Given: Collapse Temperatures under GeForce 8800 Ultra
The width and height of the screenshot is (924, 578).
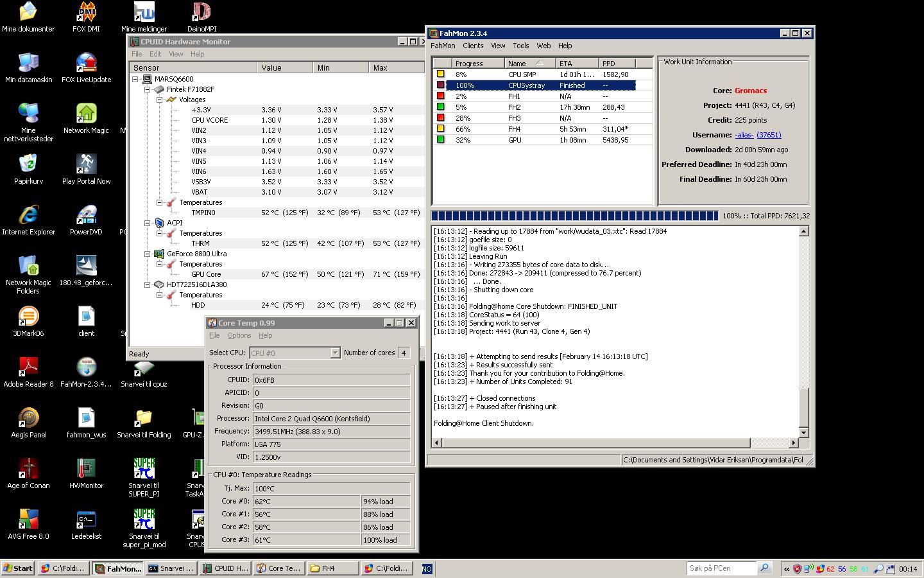Looking at the screenshot, I should 159,264.
